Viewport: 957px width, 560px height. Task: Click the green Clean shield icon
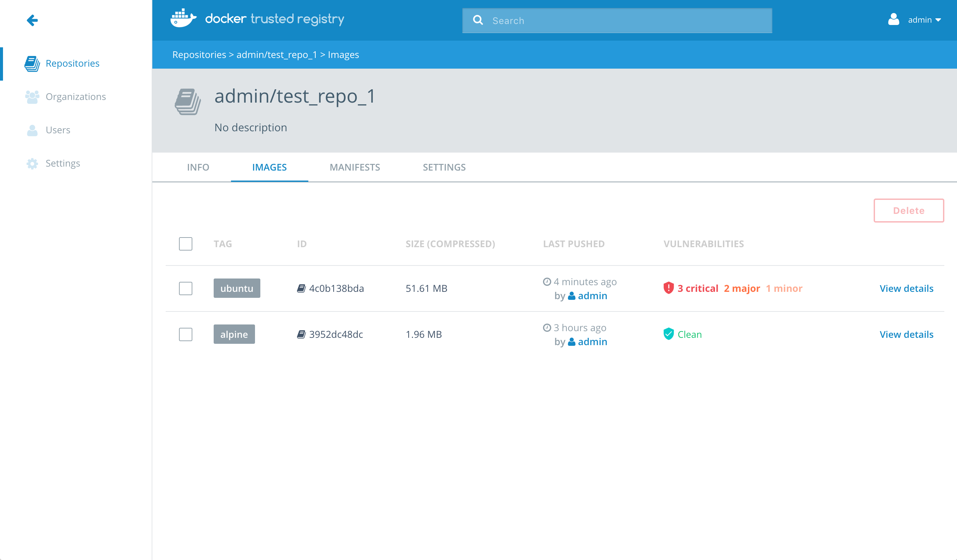pyautogui.click(x=668, y=334)
